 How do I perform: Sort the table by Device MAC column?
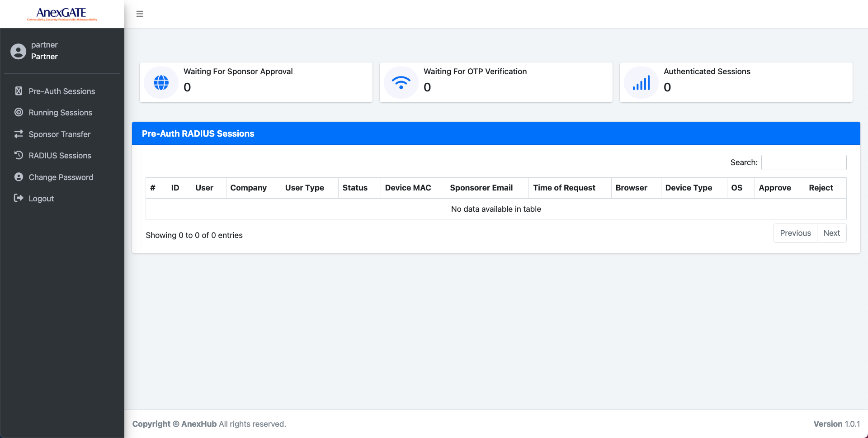tap(408, 188)
